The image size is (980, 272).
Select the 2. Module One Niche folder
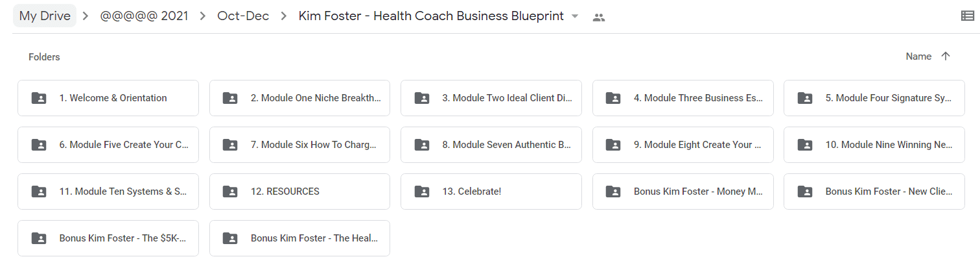[x=299, y=98]
